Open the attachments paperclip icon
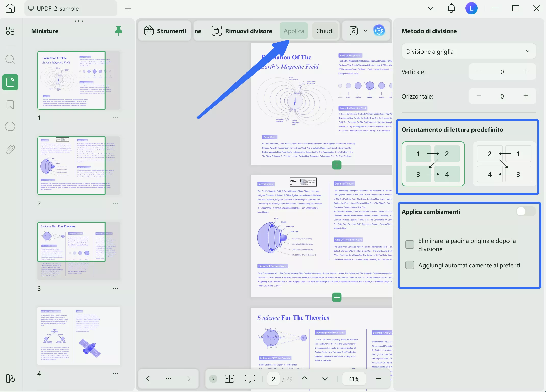This screenshot has width=546, height=392. 10,149
